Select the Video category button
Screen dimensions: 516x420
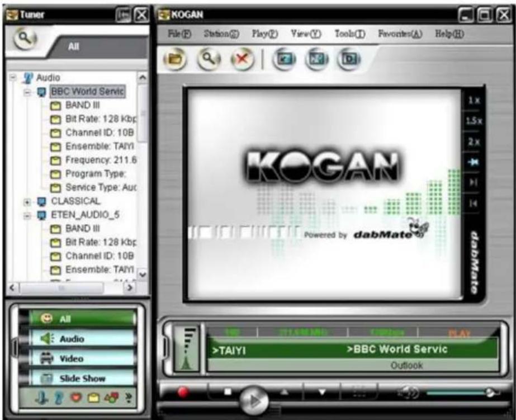coord(82,358)
